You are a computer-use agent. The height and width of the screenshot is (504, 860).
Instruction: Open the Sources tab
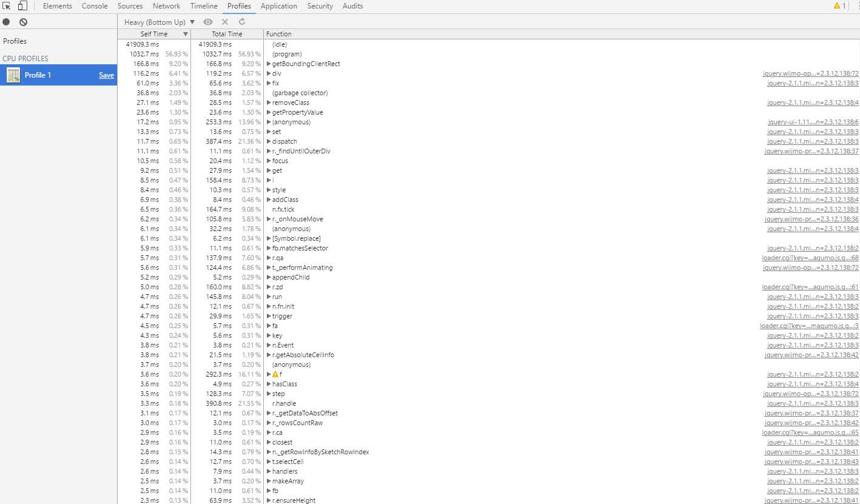(130, 6)
